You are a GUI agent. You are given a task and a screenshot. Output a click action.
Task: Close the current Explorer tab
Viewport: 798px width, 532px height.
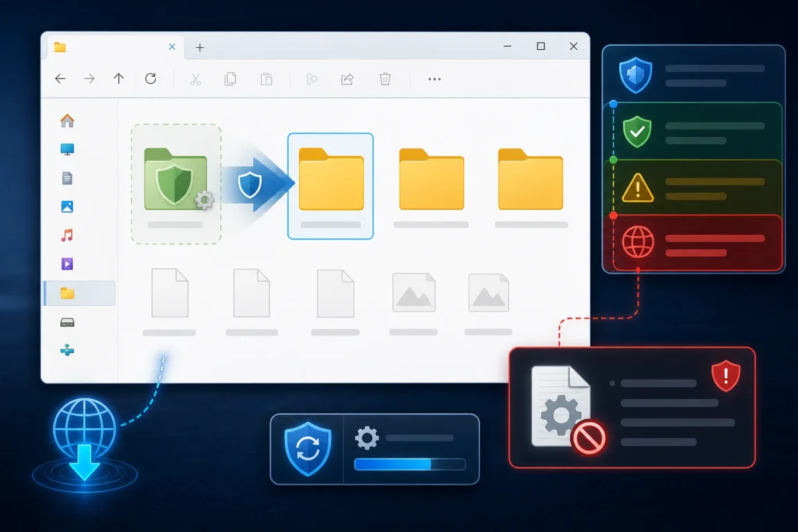(x=172, y=47)
